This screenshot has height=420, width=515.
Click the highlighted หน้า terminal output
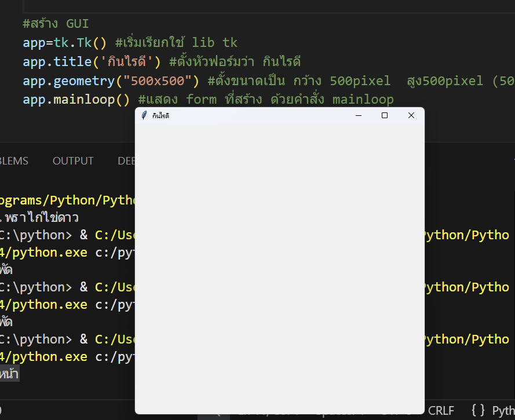pos(9,374)
